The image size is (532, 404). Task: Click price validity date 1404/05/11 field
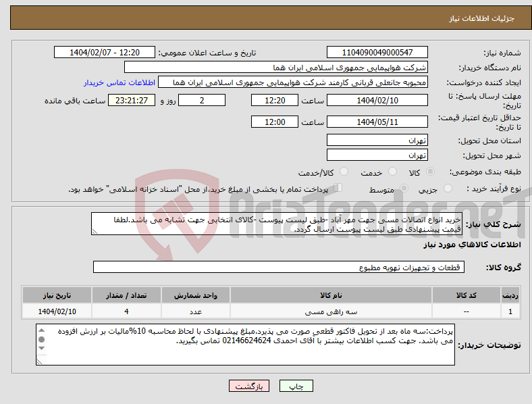point(377,122)
